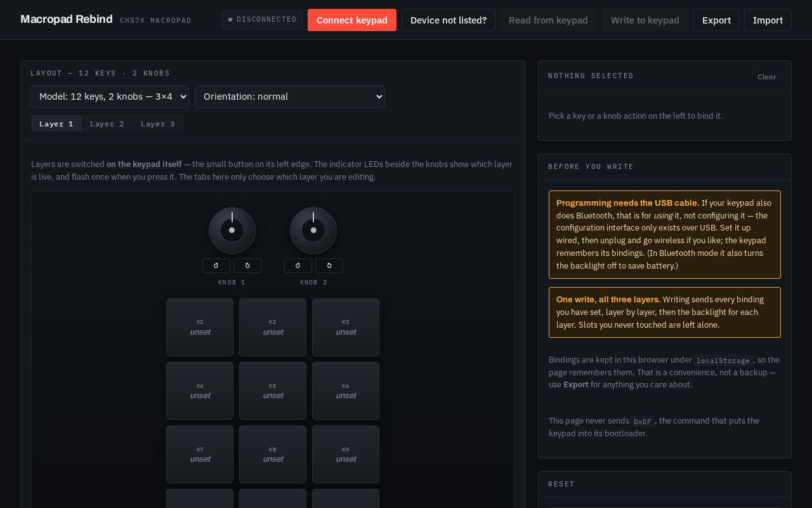Switch to the Layer 2 tab
Viewport: 812px width, 508px height.
point(107,124)
